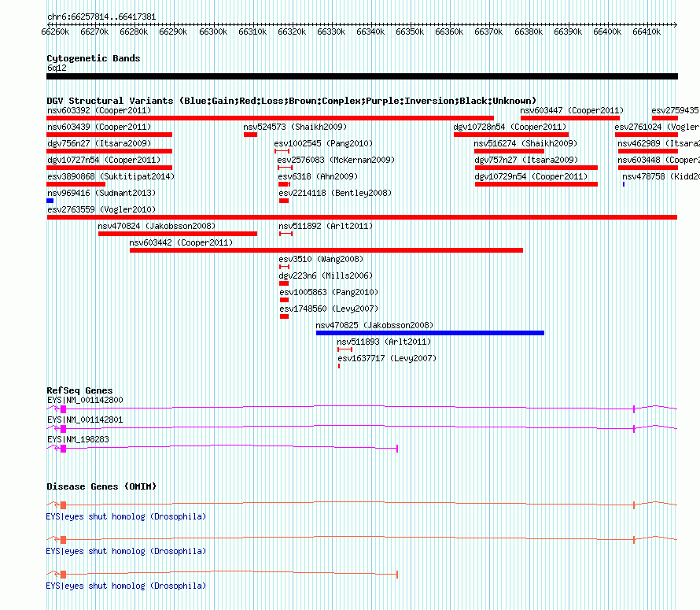Click the 66400k ruler position

607,31
